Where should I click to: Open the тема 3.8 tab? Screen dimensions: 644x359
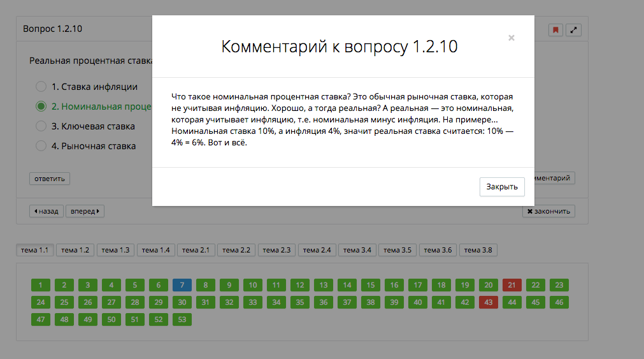click(x=478, y=250)
